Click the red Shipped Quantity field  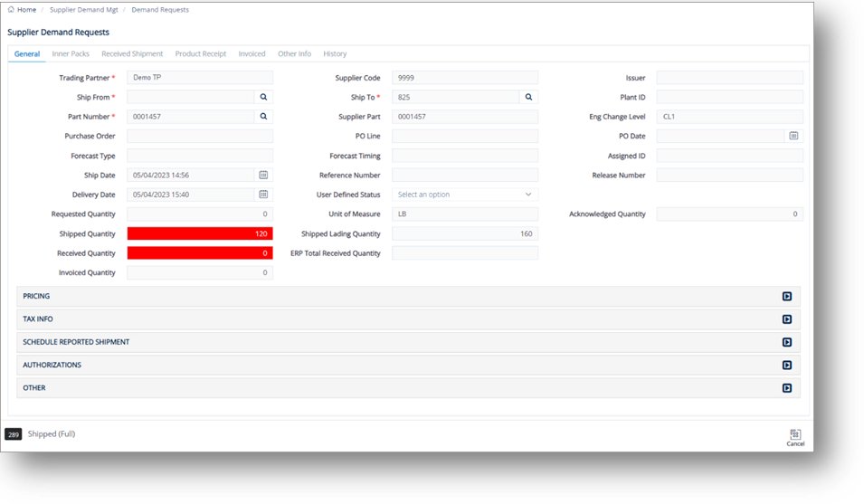[x=200, y=233]
